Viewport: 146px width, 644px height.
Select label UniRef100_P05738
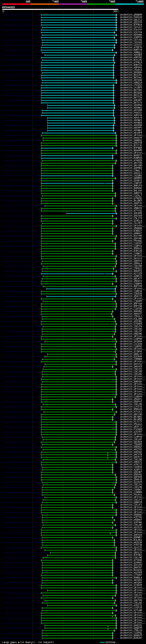131,545
